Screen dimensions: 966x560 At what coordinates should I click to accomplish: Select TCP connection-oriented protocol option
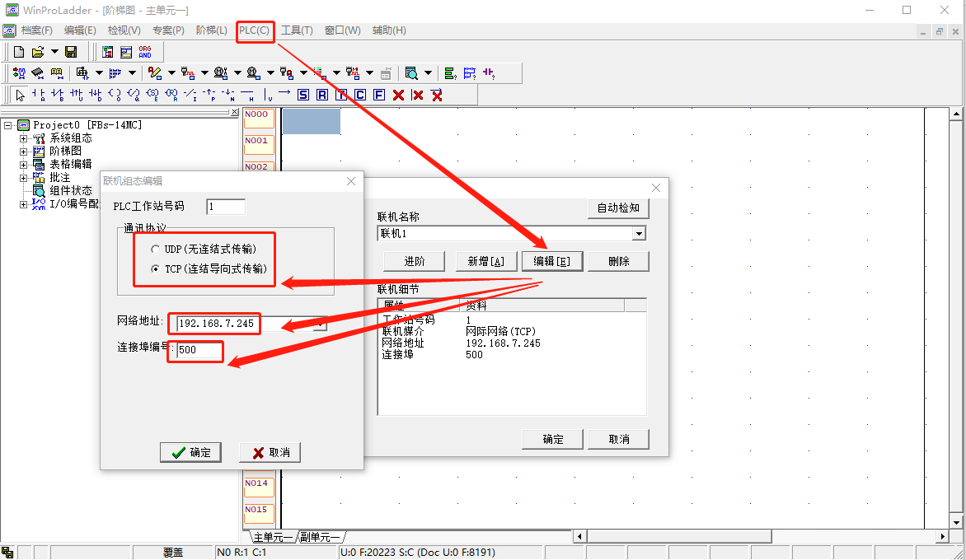click(x=155, y=269)
